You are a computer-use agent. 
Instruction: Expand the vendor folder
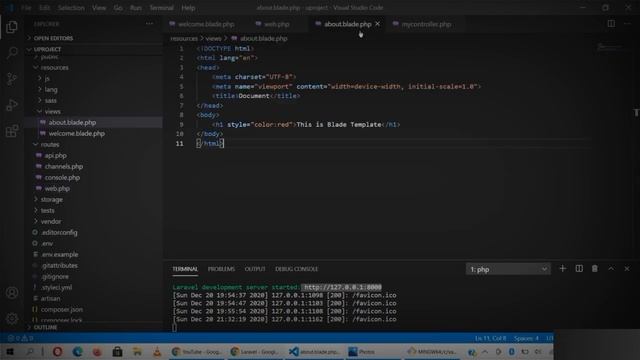click(x=51, y=222)
